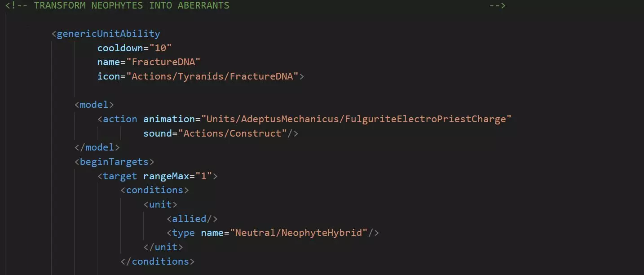Click the name attribute value FractureDNA
The image size is (644, 275).
click(163, 62)
